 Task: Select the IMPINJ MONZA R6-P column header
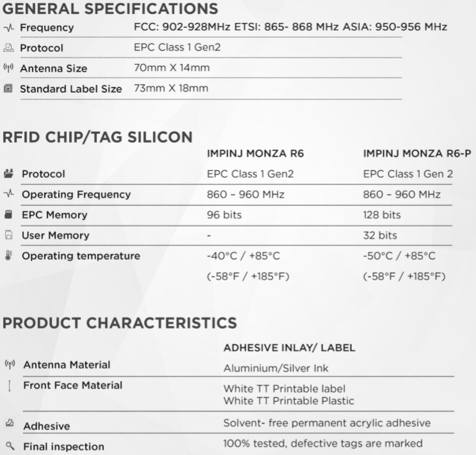417,154
